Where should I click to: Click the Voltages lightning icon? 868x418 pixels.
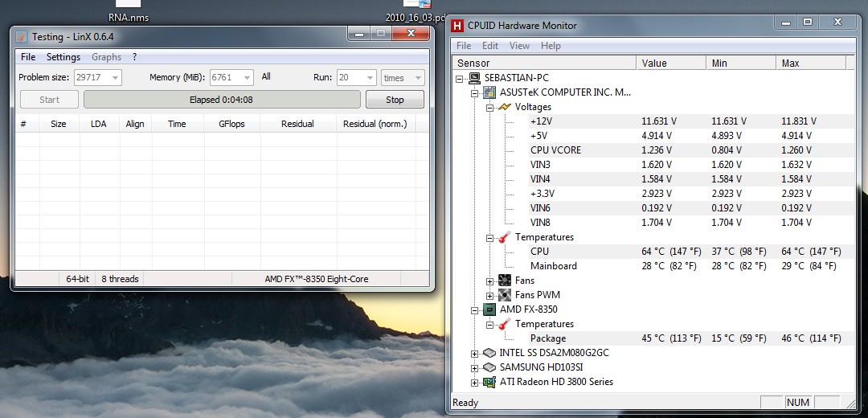(505, 107)
